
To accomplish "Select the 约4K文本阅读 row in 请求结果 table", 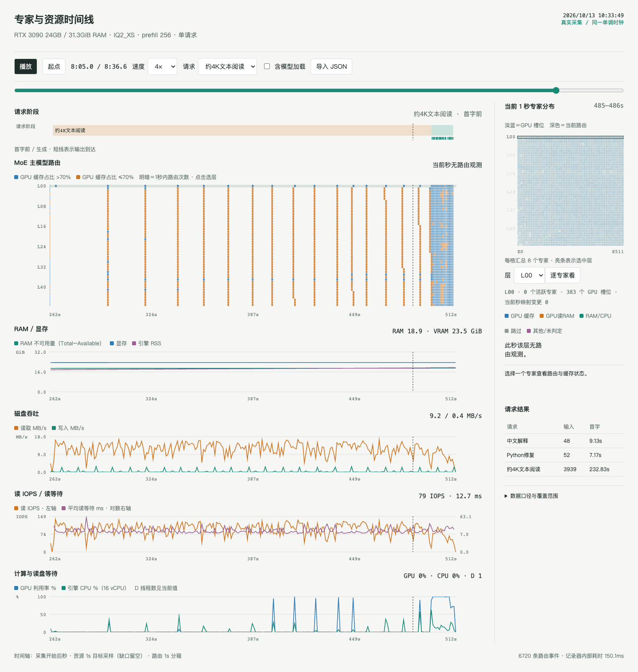I will coord(564,469).
